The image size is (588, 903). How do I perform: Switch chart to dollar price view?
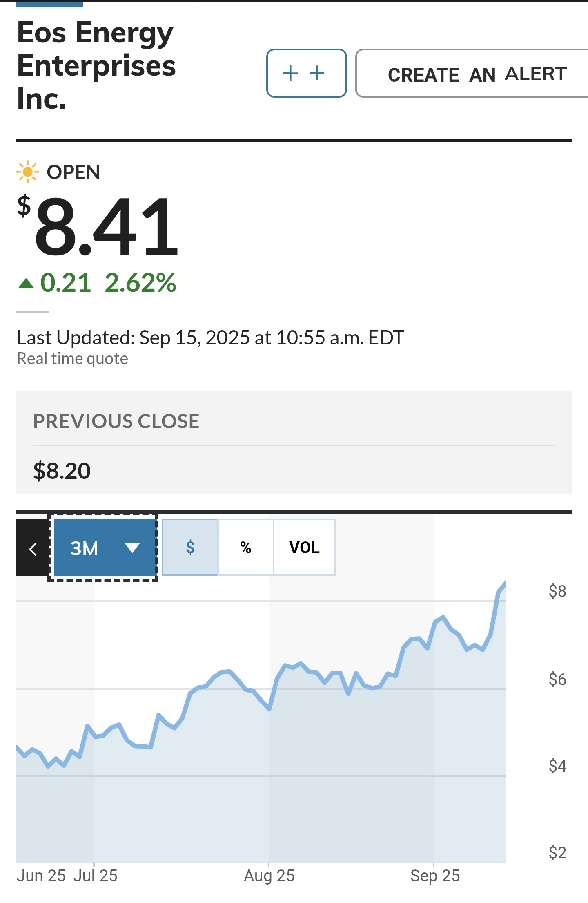point(190,547)
